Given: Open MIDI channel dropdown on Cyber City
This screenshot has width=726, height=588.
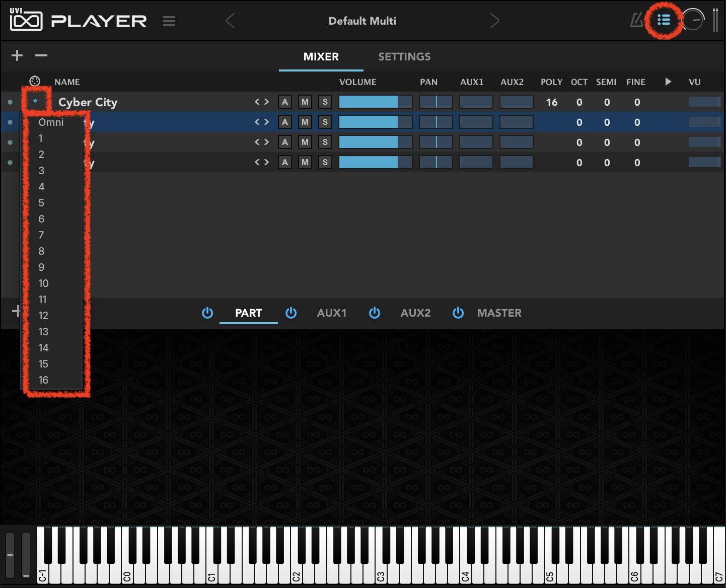Looking at the screenshot, I should pos(35,102).
